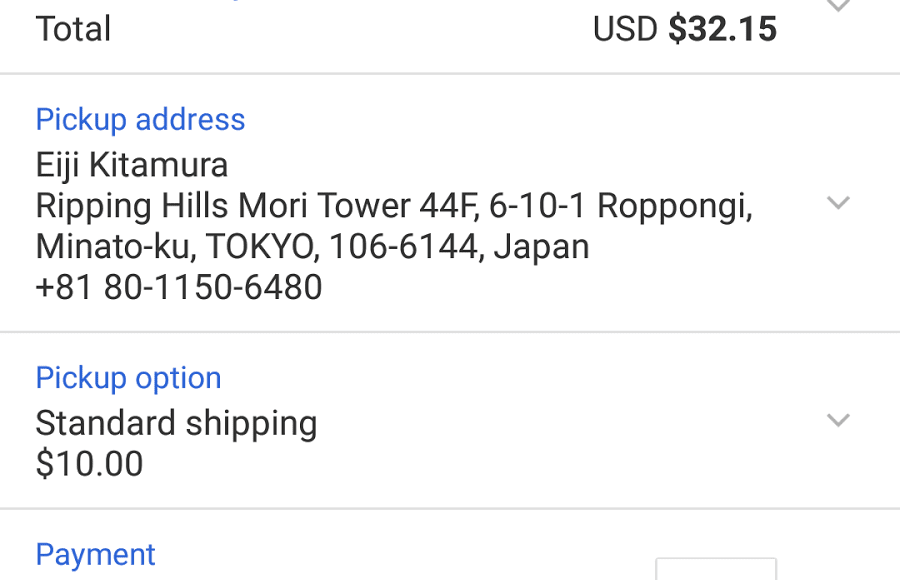This screenshot has width=900, height=580.
Task: Select the phone number +81 80-1150-6480
Action: coord(178,287)
